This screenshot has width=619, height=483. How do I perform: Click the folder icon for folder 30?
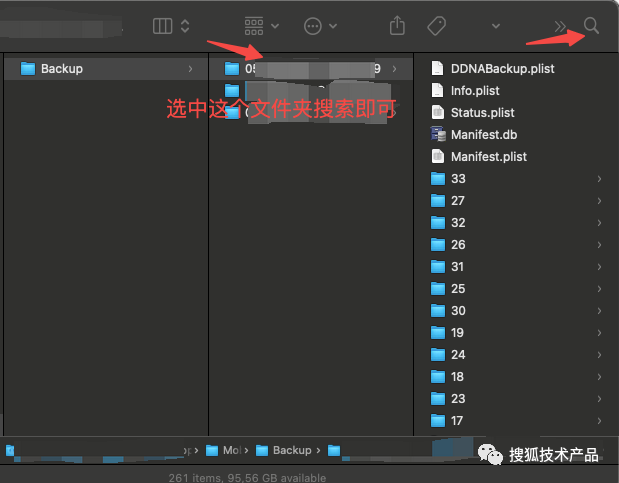[x=438, y=310]
